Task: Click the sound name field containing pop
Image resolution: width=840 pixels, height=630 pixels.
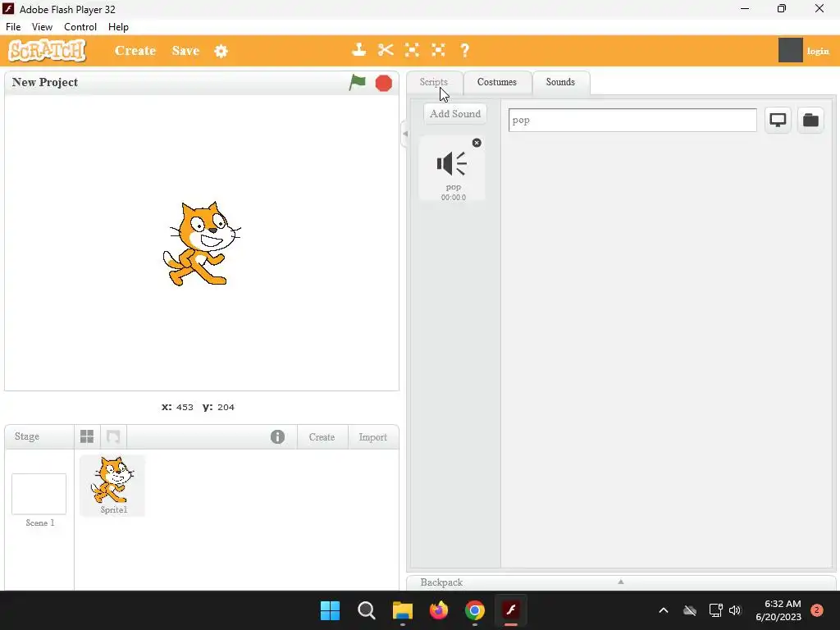Action: (x=632, y=120)
